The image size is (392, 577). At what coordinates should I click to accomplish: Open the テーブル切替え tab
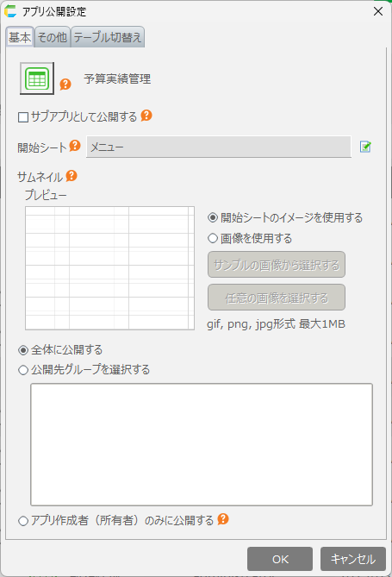(x=108, y=37)
